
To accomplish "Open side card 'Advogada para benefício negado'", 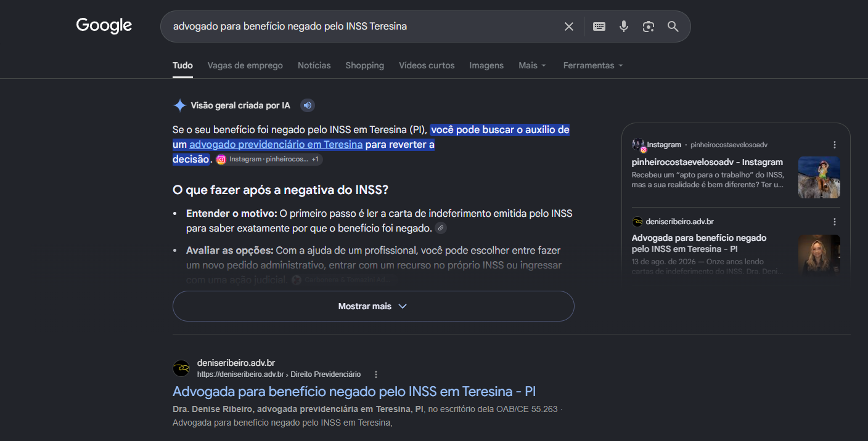I will tap(699, 243).
